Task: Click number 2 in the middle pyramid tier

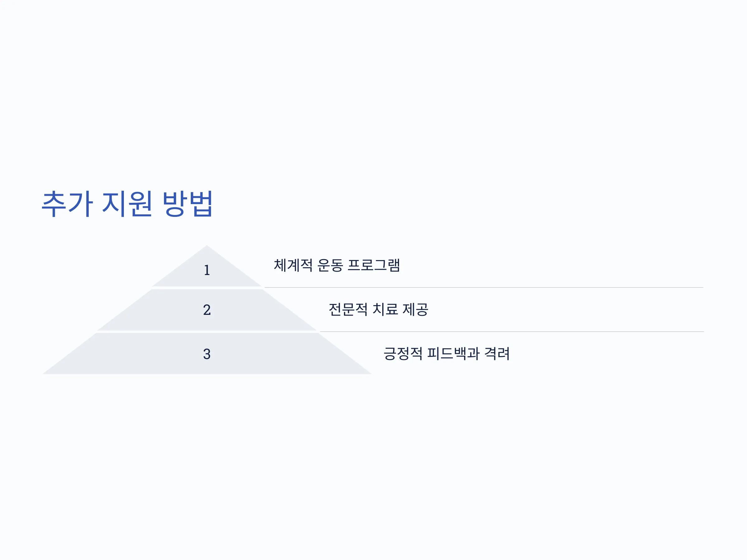Action: [x=207, y=310]
